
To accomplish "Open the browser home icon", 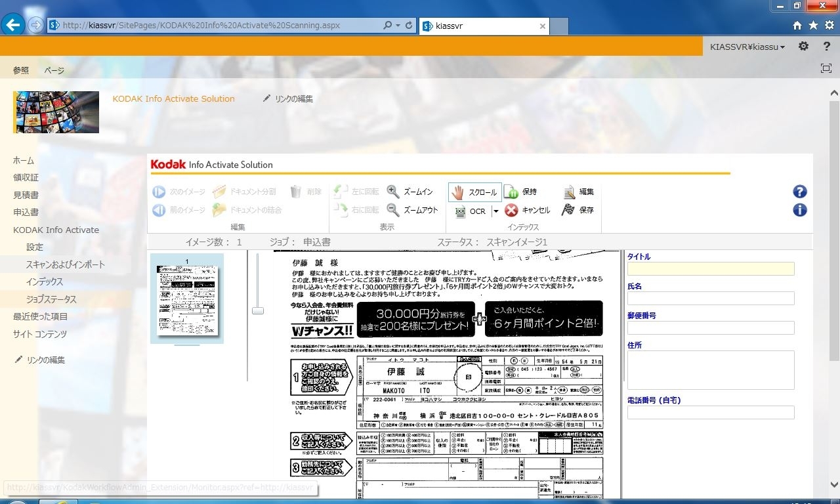I will [797, 26].
